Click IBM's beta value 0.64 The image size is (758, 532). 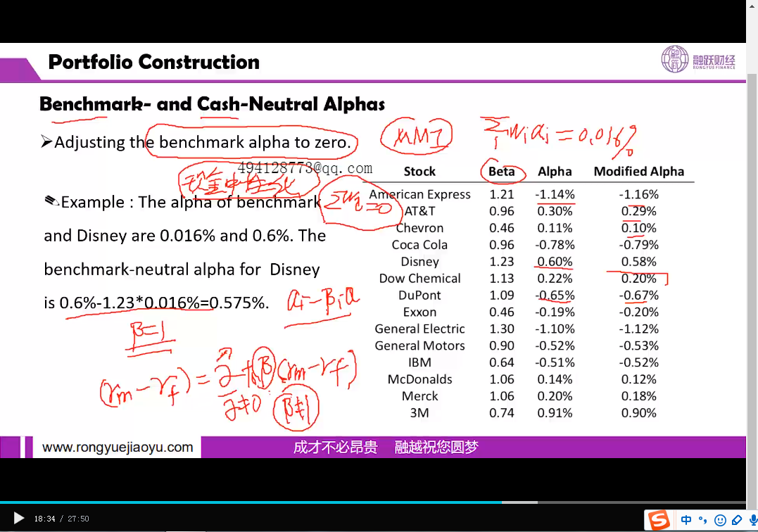[501, 362]
